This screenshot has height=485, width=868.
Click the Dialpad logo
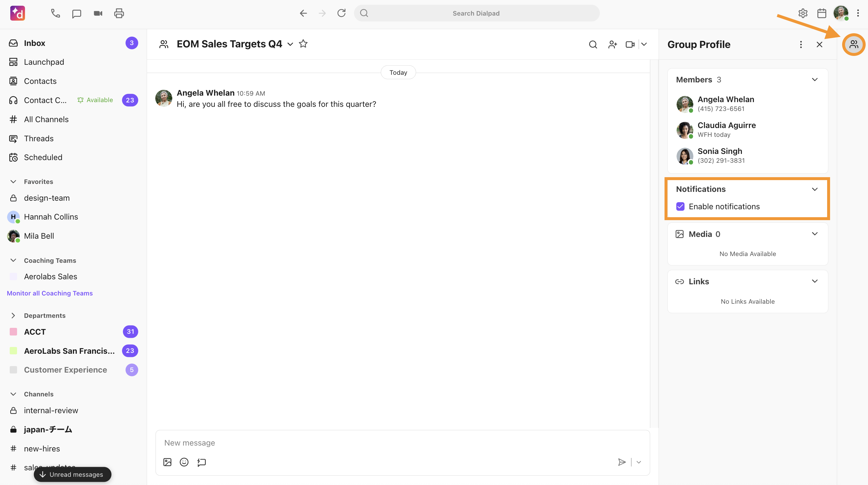[18, 13]
